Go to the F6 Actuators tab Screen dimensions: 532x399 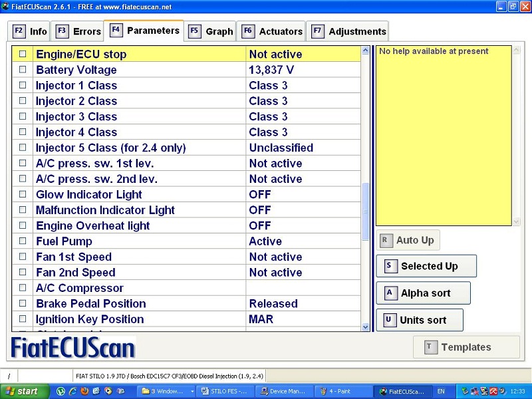[x=272, y=31]
